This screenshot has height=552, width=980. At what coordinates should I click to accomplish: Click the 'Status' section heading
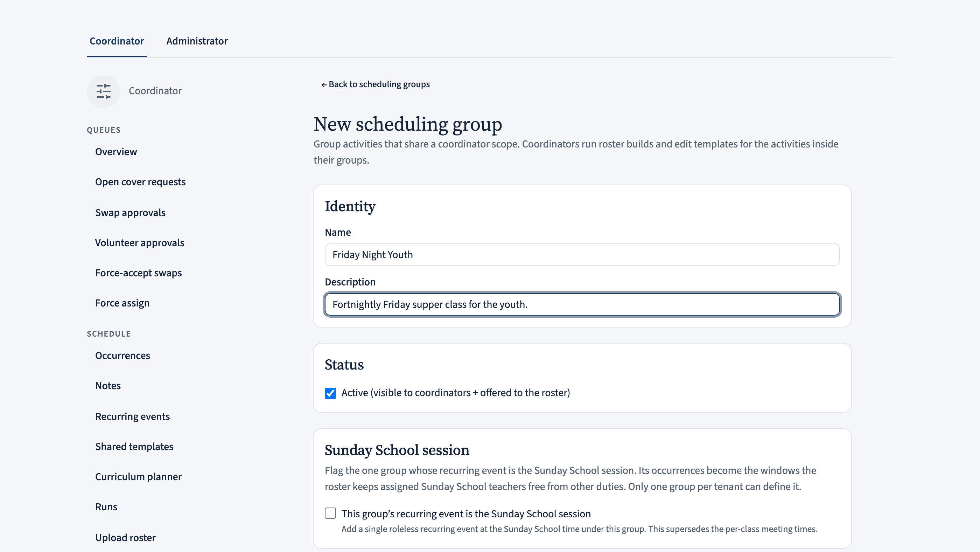(344, 365)
